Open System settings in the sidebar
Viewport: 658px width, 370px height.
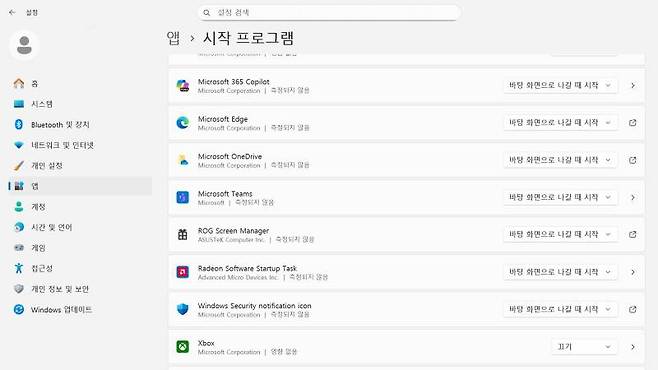pyautogui.click(x=80, y=104)
